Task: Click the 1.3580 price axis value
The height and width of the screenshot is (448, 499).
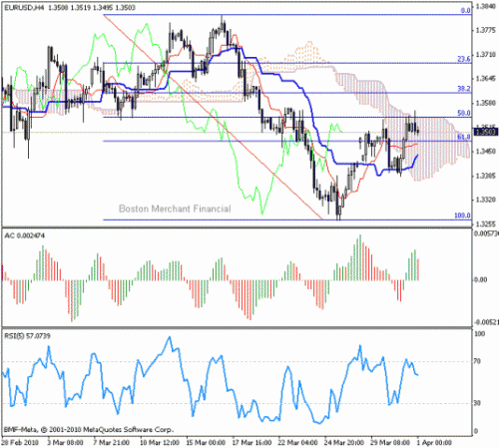Action: coord(486,103)
